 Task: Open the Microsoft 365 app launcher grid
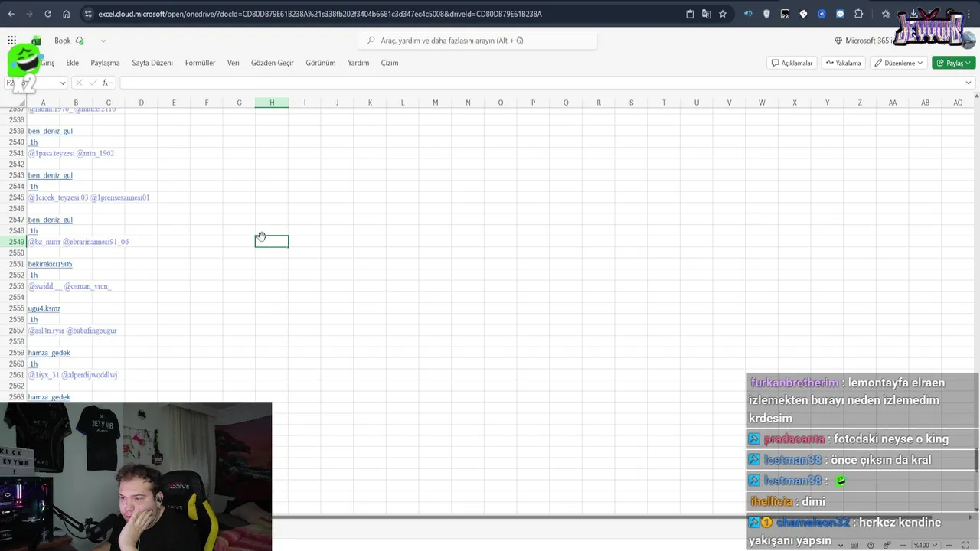click(12, 41)
